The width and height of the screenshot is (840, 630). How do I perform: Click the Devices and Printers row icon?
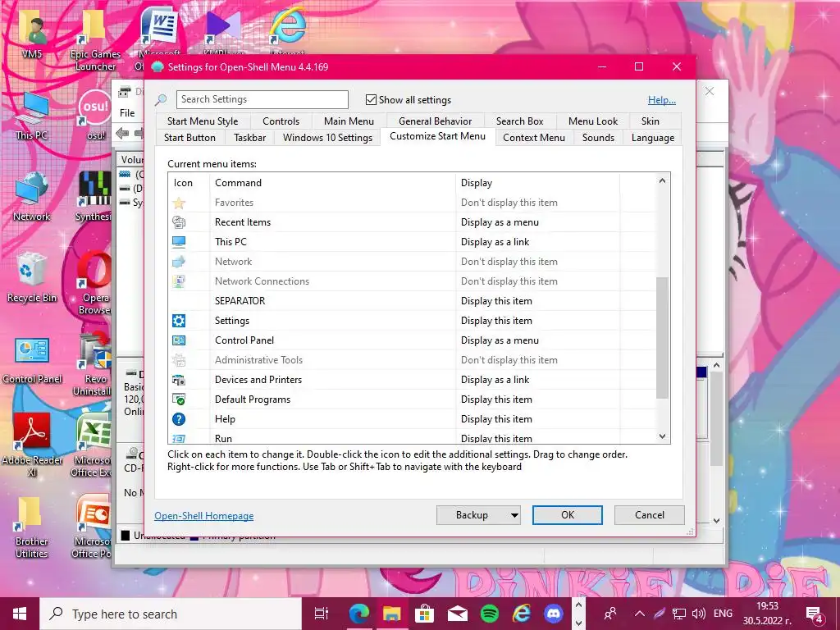point(178,380)
